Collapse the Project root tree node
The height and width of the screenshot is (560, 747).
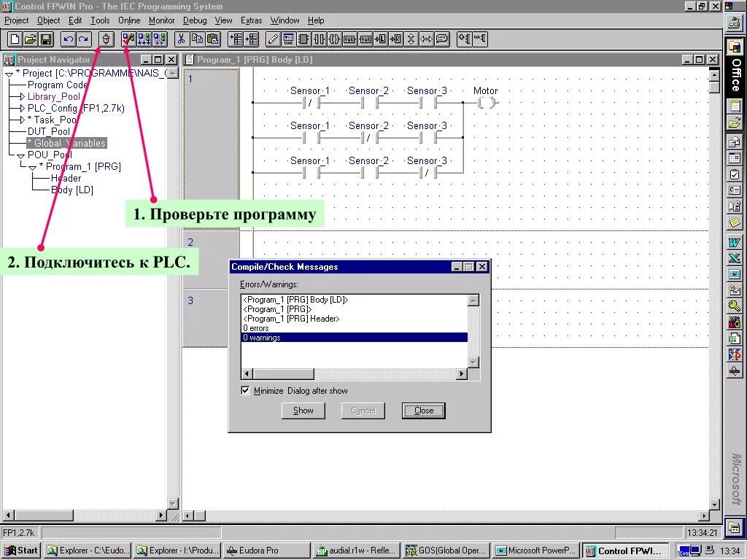point(9,74)
